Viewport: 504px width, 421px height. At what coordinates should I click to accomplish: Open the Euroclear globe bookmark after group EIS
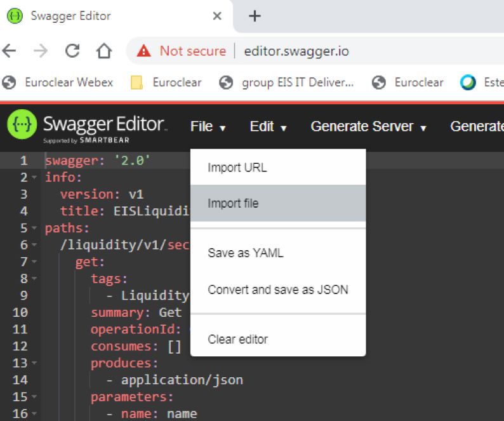(408, 83)
